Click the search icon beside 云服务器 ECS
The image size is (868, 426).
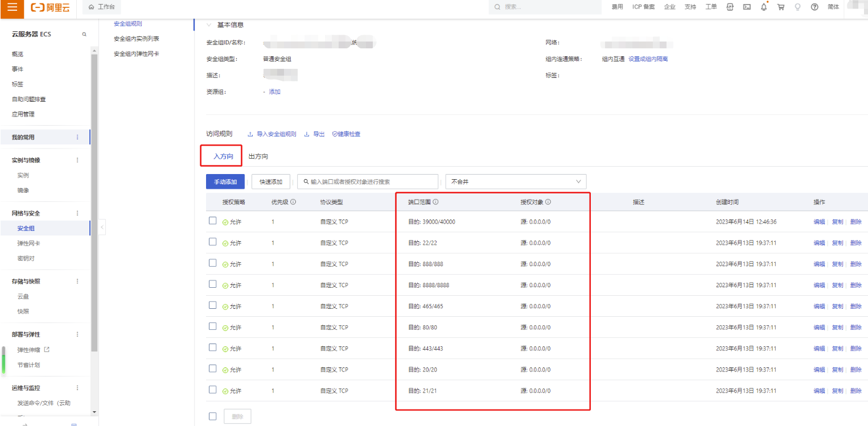pos(84,35)
